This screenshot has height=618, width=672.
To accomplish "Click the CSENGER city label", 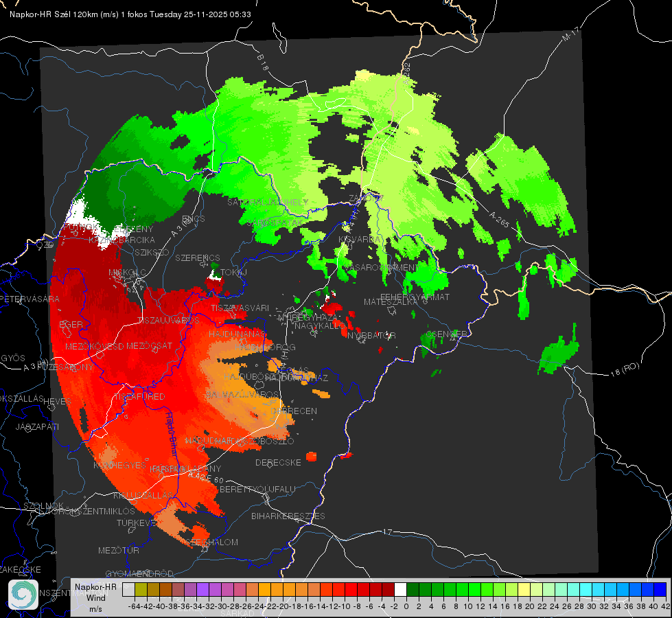I will coord(447,334).
